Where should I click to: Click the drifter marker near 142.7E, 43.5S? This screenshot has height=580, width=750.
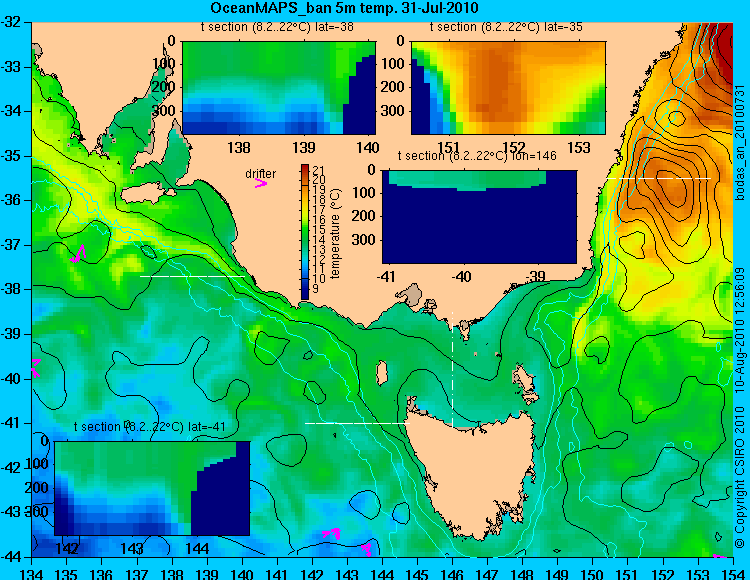pos(332,533)
